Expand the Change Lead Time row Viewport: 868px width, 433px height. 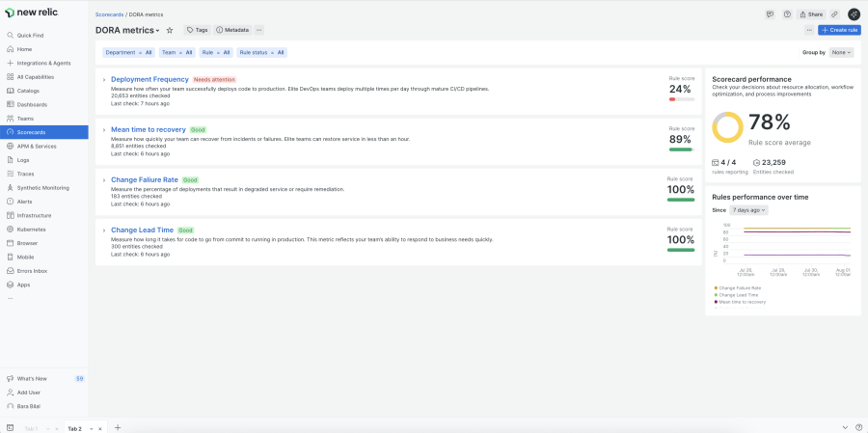103,230
